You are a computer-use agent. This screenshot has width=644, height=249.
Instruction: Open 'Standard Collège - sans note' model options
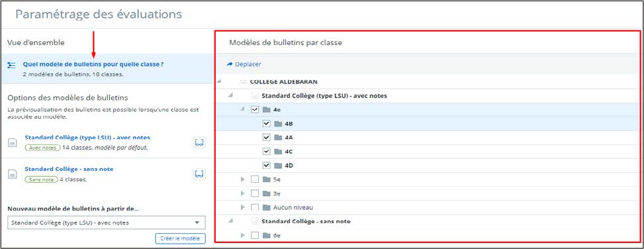pyautogui.click(x=69, y=169)
